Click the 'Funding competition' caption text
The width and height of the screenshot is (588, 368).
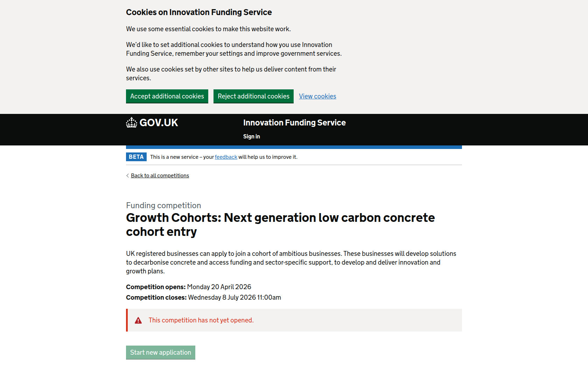coord(163,205)
